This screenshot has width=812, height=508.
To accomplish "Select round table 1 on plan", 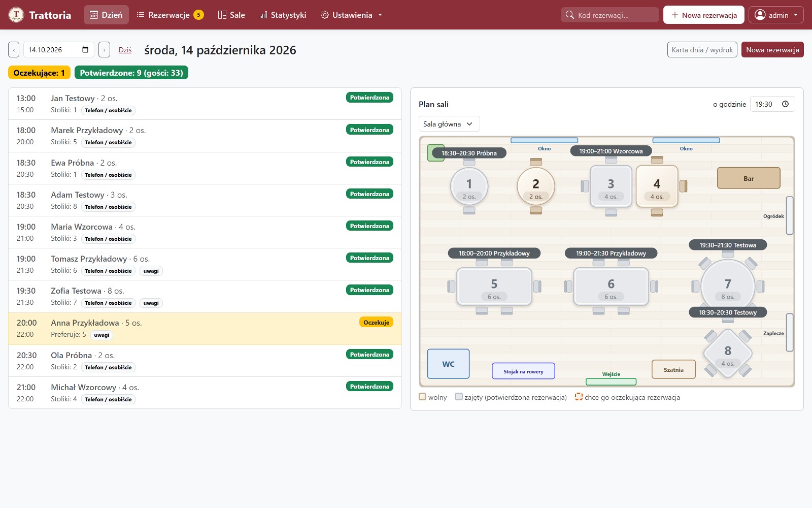I will pyautogui.click(x=469, y=186).
